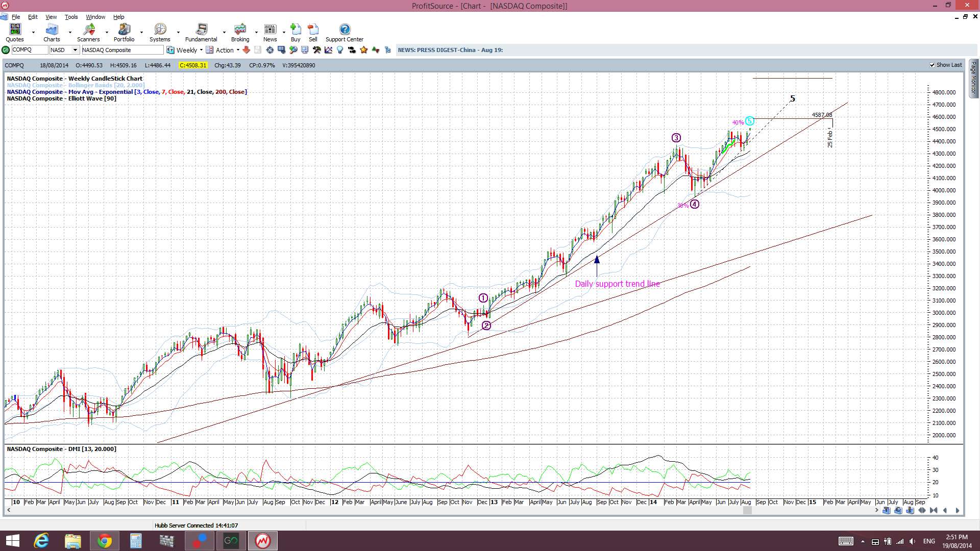Open the Tools menu
This screenshot has width=980, height=551.
(71, 17)
